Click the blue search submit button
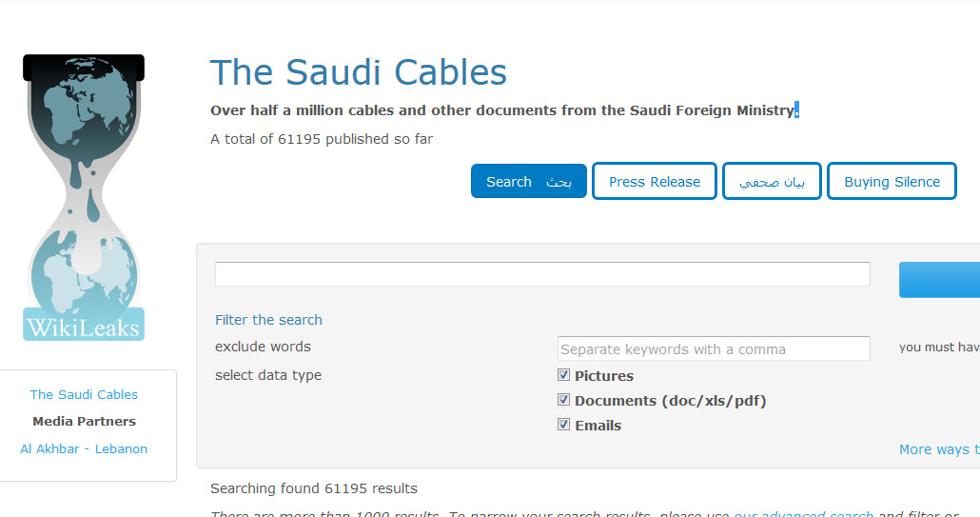The width and height of the screenshot is (980, 517). 939,279
